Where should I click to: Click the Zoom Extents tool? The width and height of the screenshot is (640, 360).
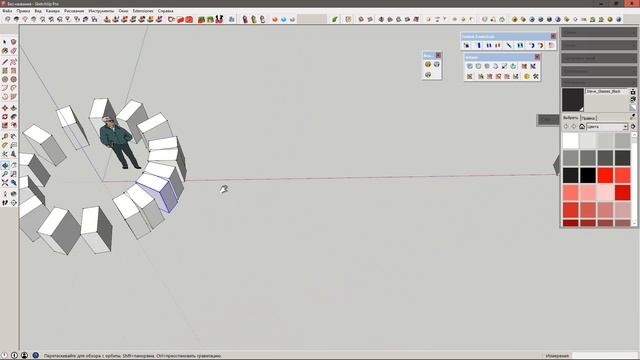(4, 183)
